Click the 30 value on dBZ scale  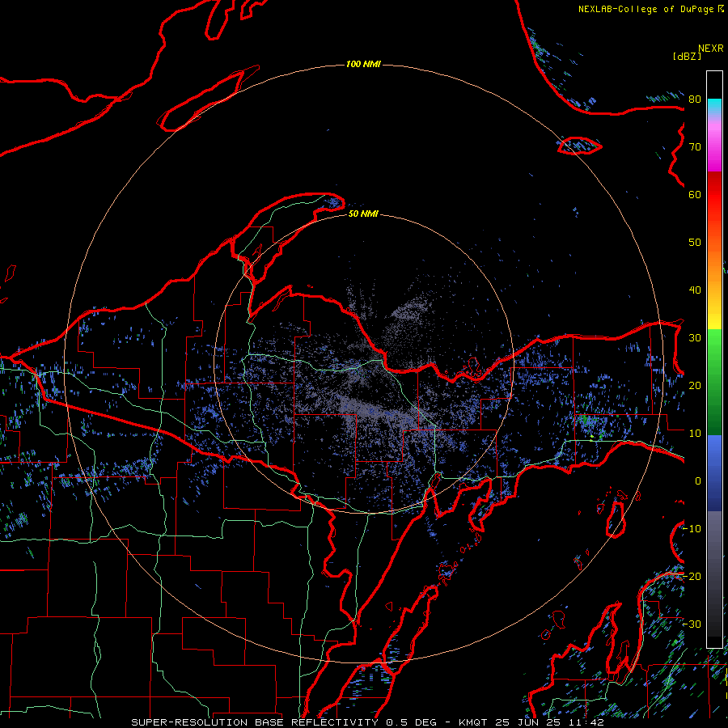coord(695,338)
